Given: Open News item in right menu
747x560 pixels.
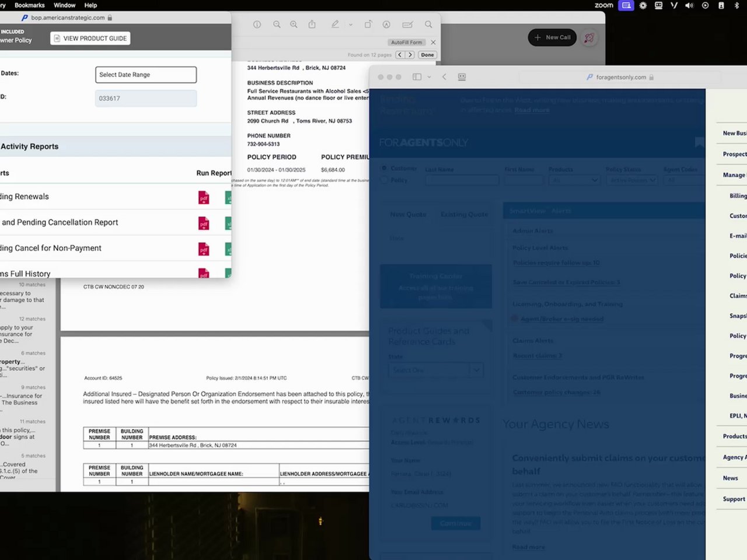Looking at the screenshot, I should (x=731, y=478).
